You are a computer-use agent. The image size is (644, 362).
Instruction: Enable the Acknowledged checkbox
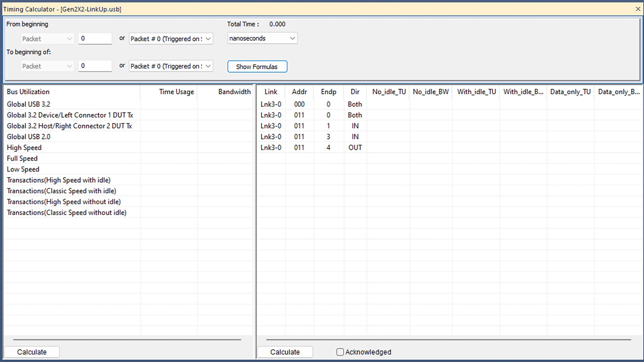click(340, 352)
